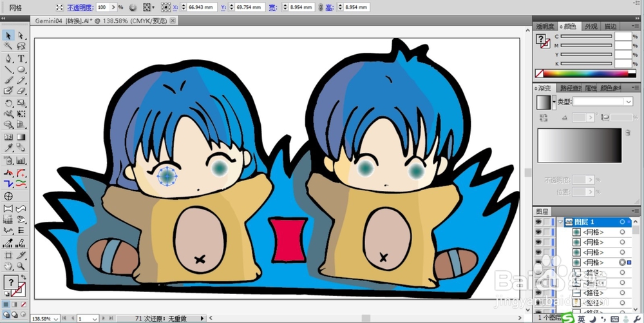Open Color panel options menu

[636, 26]
